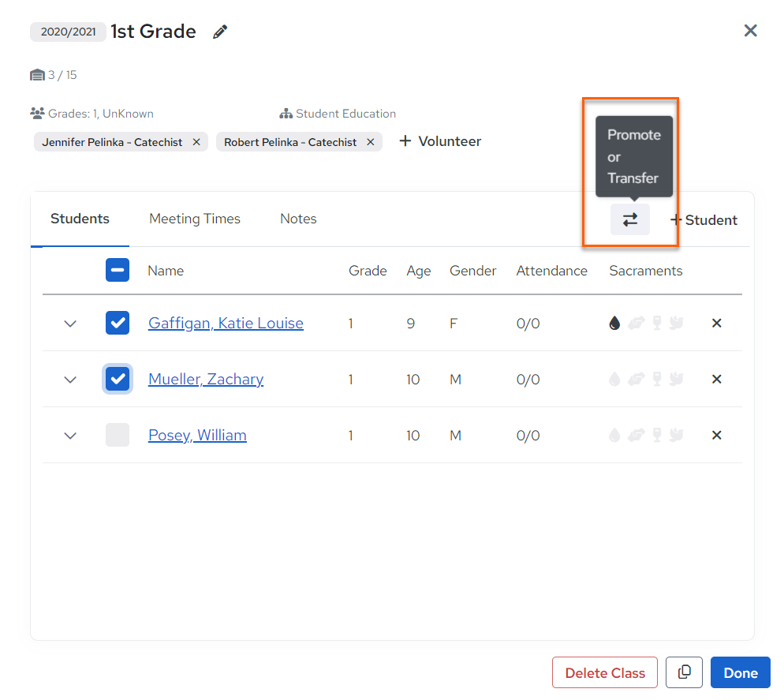Viewport: 784px width, 700px height.
Task: Click baptism drop icon for William Posey
Action: [614, 436]
